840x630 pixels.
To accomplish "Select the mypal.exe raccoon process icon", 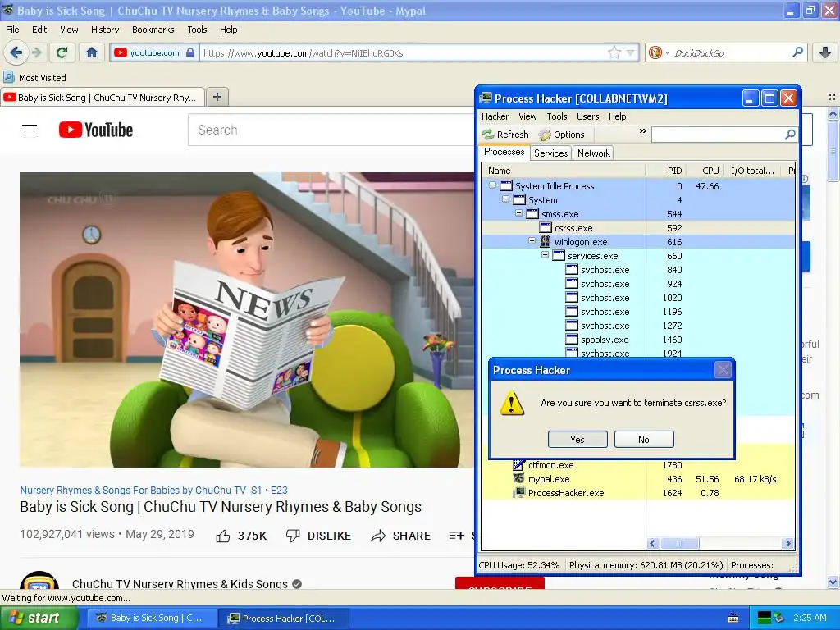I will pyautogui.click(x=518, y=478).
